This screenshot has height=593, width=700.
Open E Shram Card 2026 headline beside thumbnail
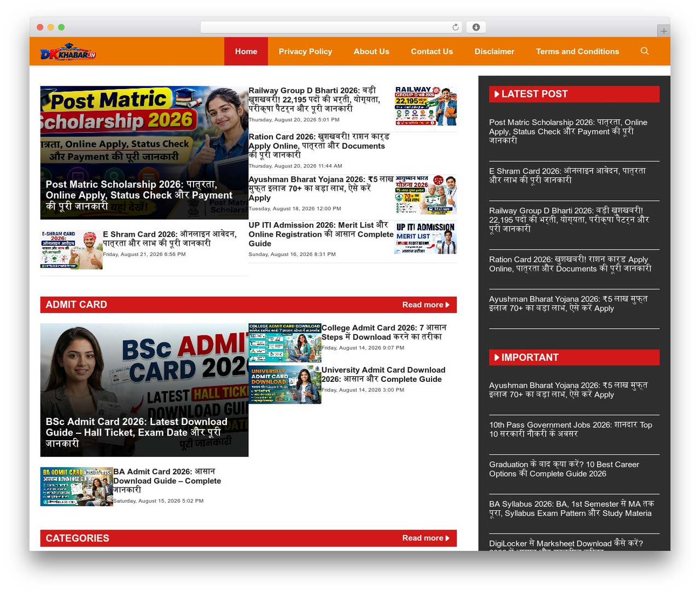coord(170,239)
